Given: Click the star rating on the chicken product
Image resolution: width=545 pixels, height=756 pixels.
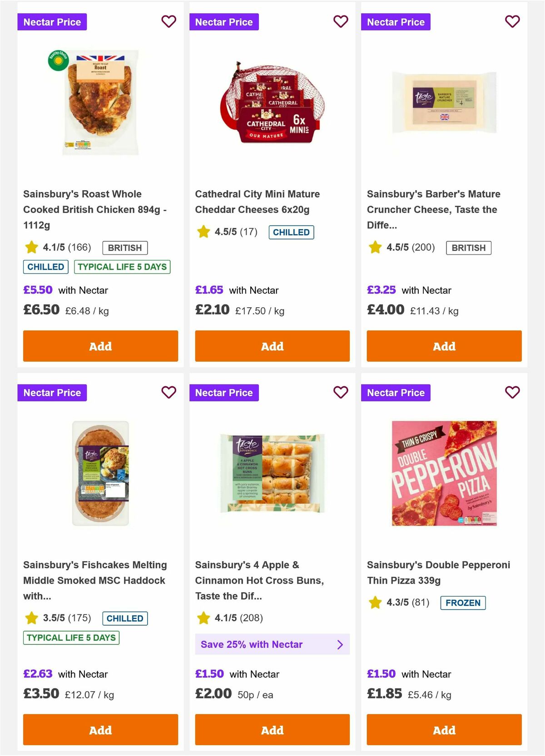Looking at the screenshot, I should [x=31, y=247].
